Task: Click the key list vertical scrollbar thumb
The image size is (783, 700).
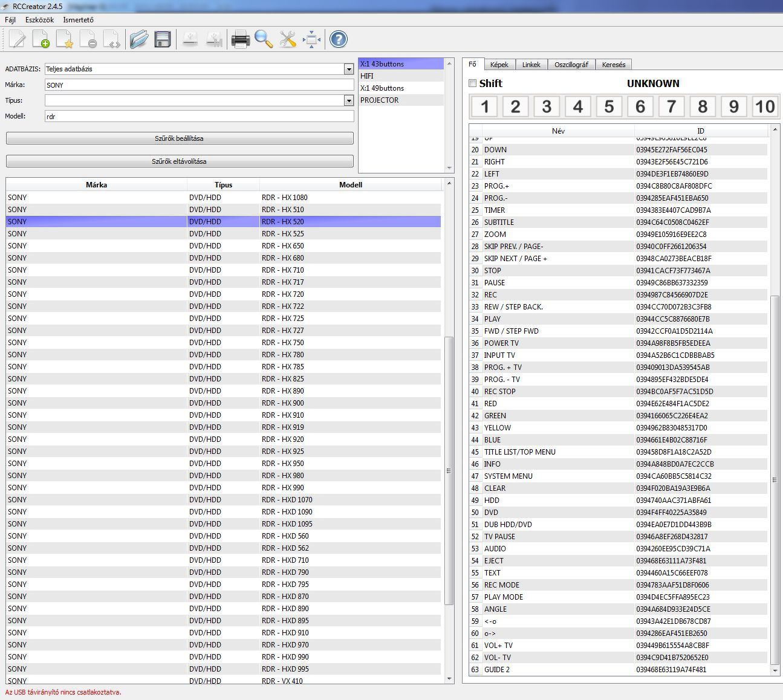Action: coord(775,479)
